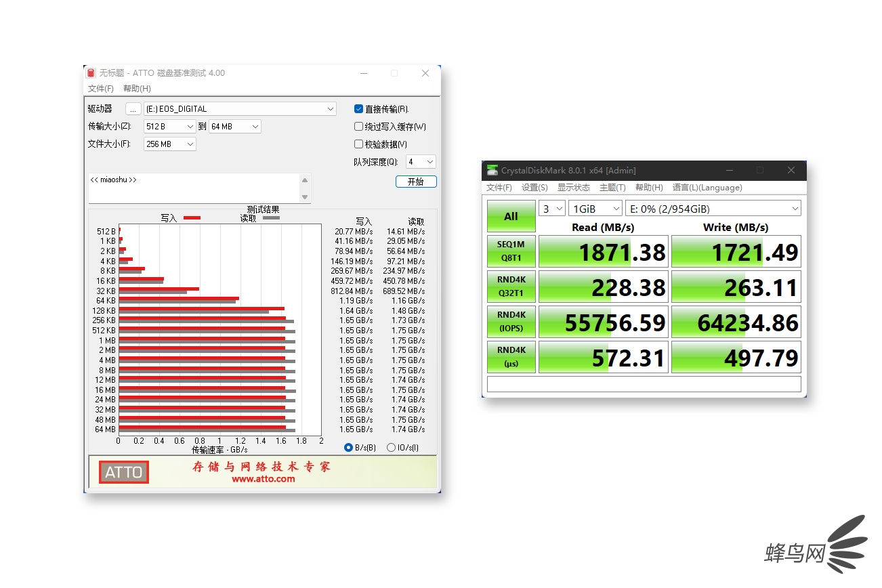The image size is (882, 588).
Task: Expand the 队列深度 dropdown
Action: coord(429,162)
